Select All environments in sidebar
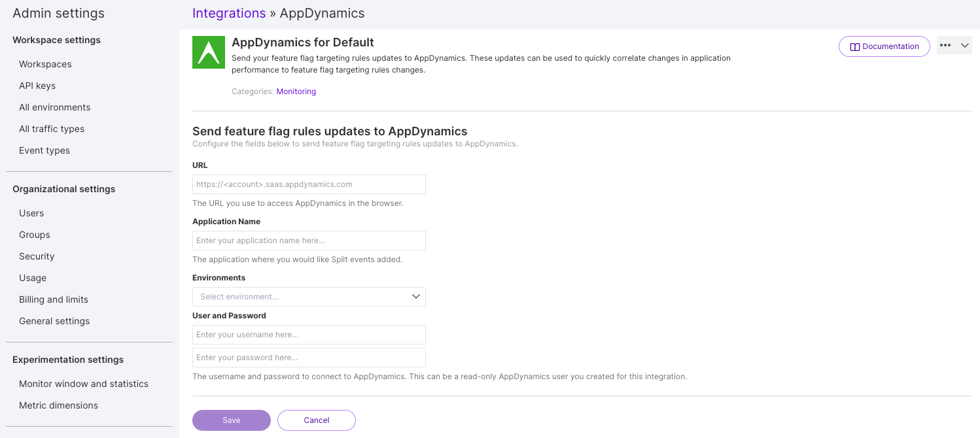Screen dimensions: 980x438 55,107
